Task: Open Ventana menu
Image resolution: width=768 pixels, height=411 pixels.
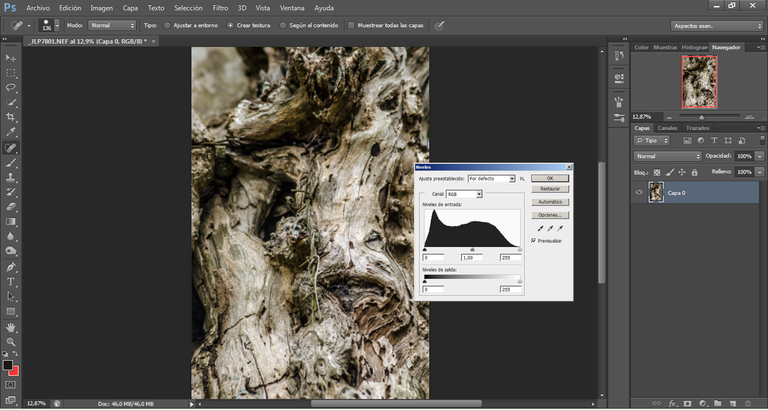Action: [292, 8]
